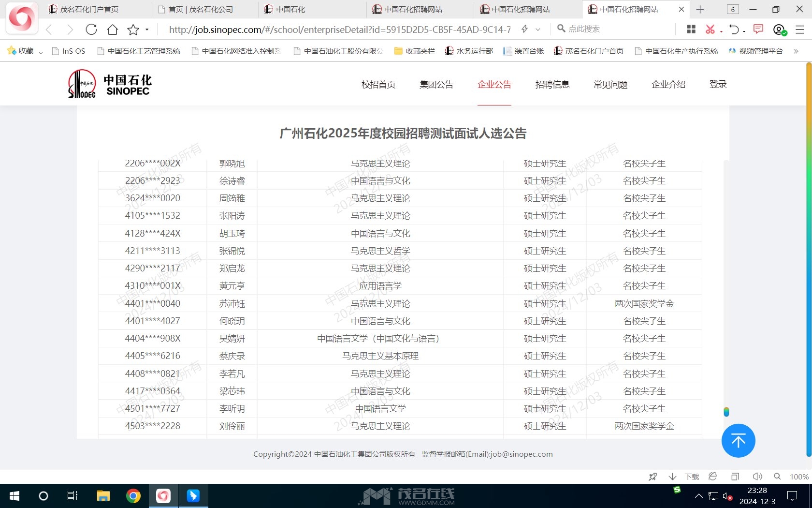This screenshot has width=812, height=508.
Task: Click the undo restore-page icon
Action: (x=734, y=30)
